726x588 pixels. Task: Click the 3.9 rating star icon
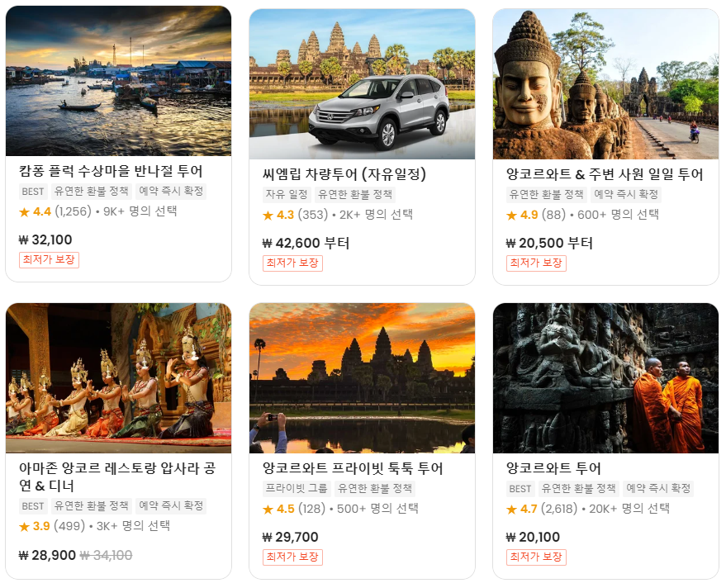click(x=24, y=526)
